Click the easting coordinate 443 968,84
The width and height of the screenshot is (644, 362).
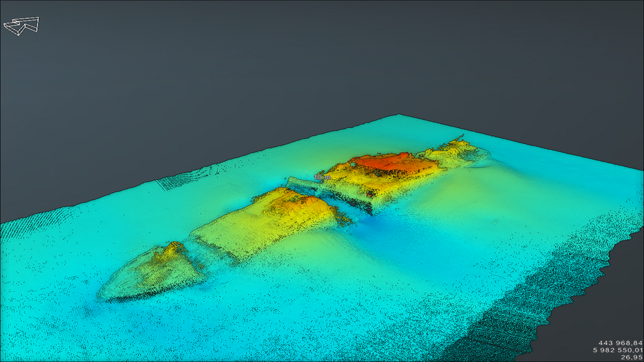(619, 343)
